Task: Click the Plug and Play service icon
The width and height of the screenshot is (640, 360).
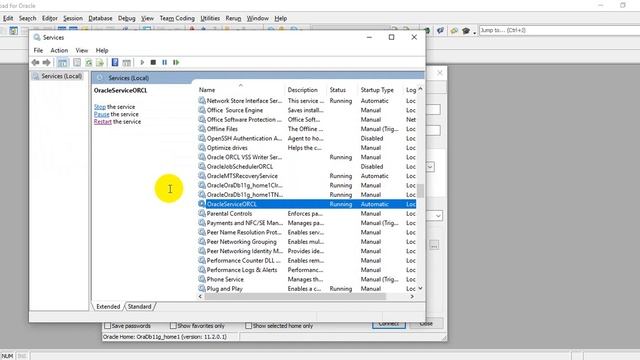Action: click(202, 288)
